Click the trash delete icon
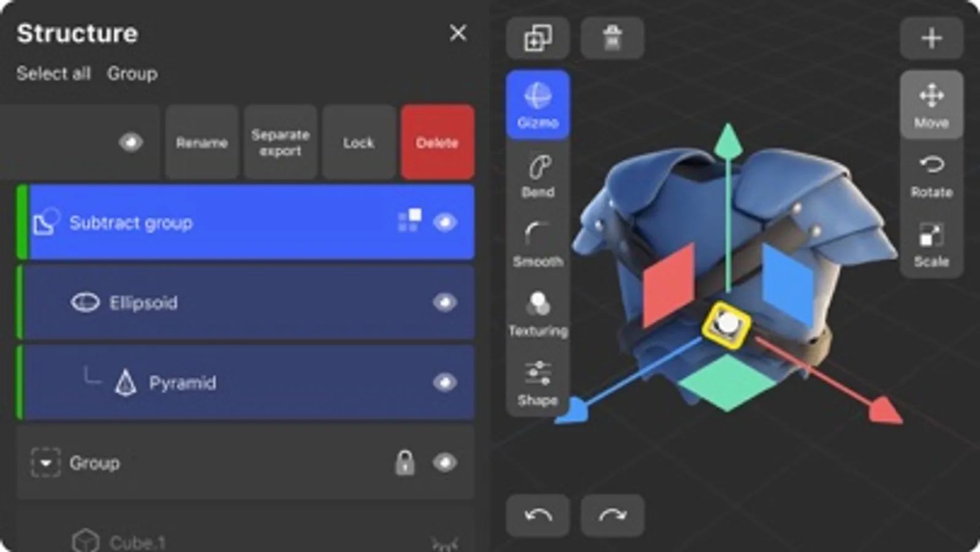This screenshot has height=552, width=980. (x=612, y=38)
